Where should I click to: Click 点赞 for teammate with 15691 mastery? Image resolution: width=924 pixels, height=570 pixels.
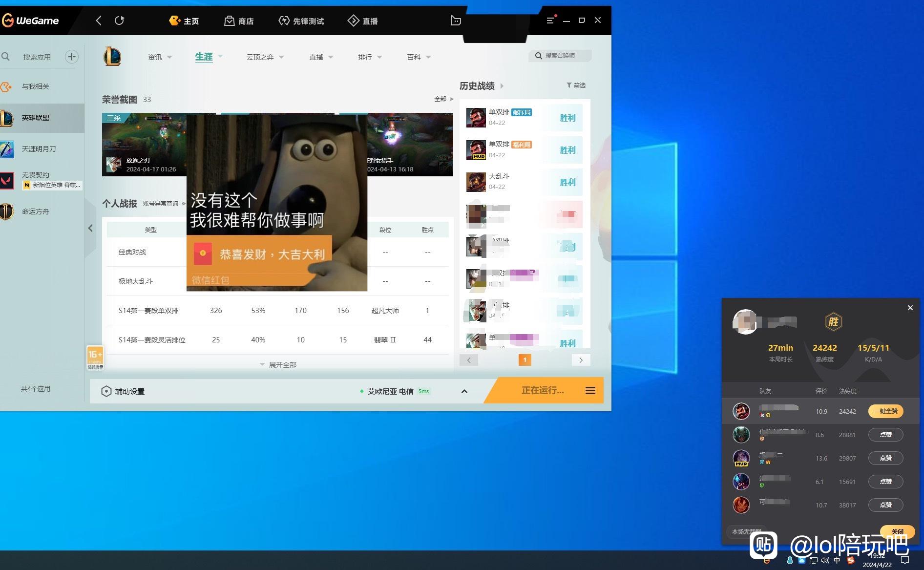coord(885,482)
